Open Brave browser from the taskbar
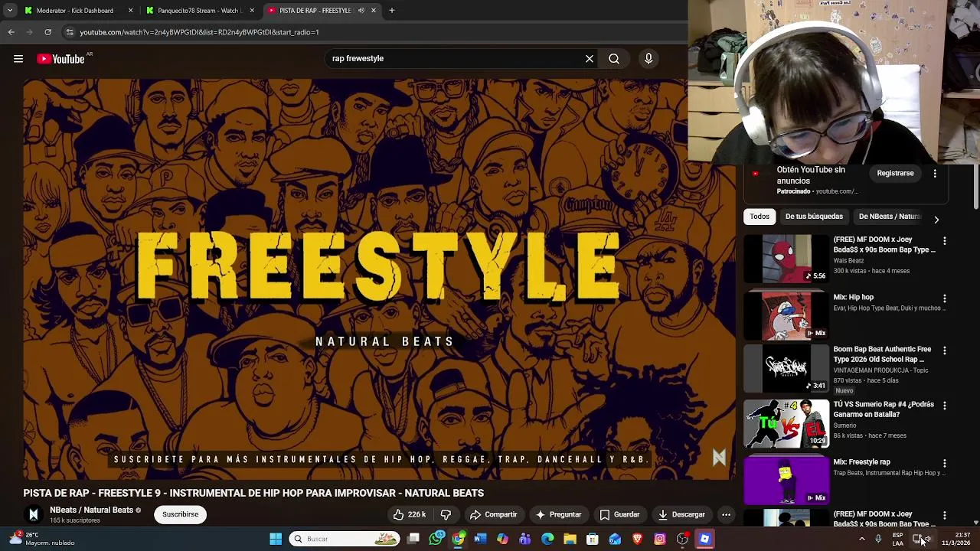Image resolution: width=980 pixels, height=551 pixels. click(637, 540)
